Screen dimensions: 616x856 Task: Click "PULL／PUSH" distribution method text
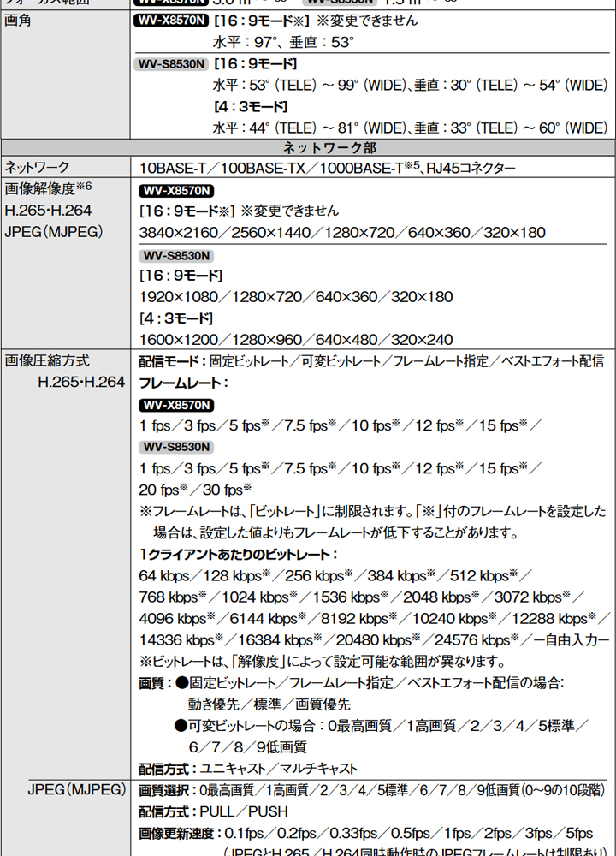coord(244,811)
